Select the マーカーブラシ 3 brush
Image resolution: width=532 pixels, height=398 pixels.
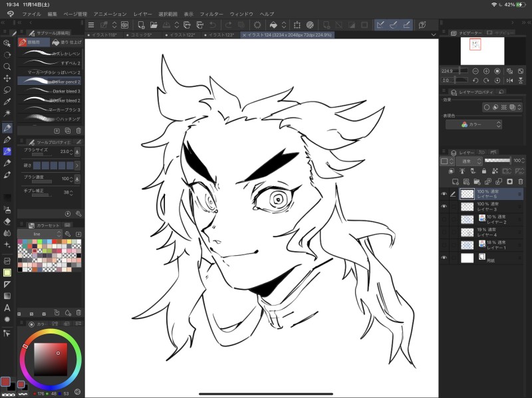point(49,110)
